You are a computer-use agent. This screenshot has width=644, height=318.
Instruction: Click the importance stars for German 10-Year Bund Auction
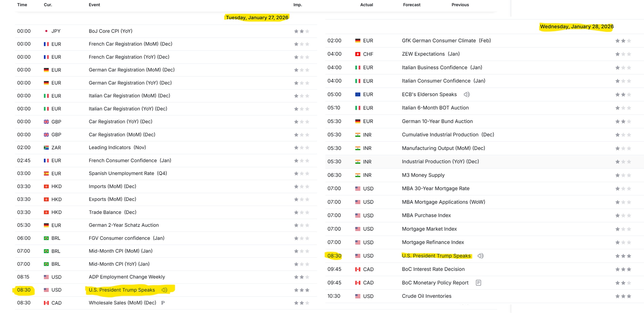(x=623, y=122)
